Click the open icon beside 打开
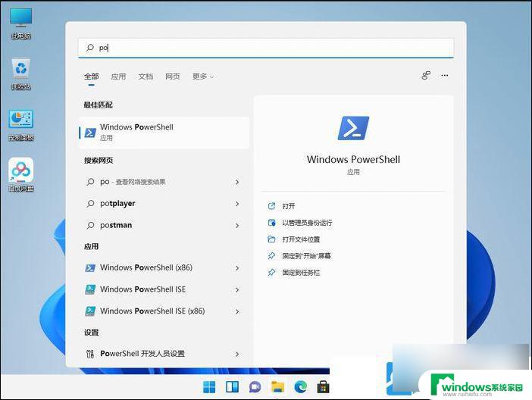Viewport: 532px width, 400px height. (x=271, y=206)
